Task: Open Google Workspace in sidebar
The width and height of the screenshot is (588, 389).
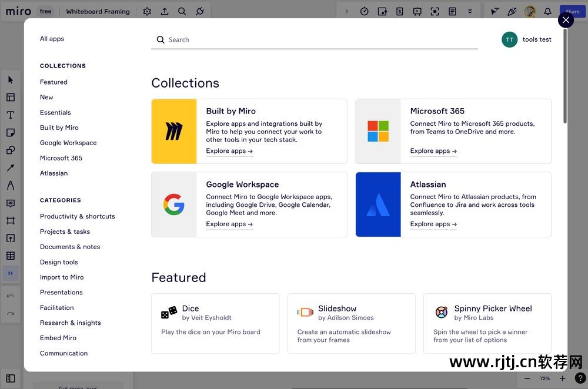Action: (68, 143)
